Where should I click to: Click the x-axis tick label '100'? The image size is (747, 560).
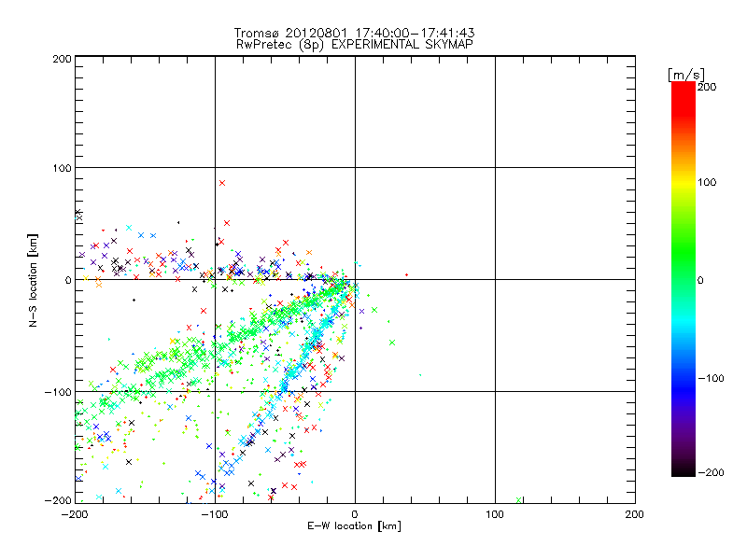[495, 514]
